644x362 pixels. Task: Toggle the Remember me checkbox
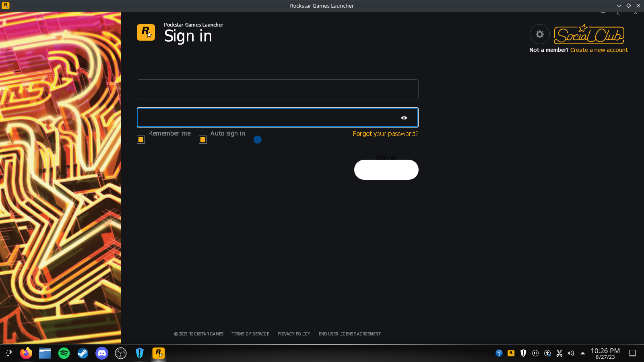(x=141, y=140)
